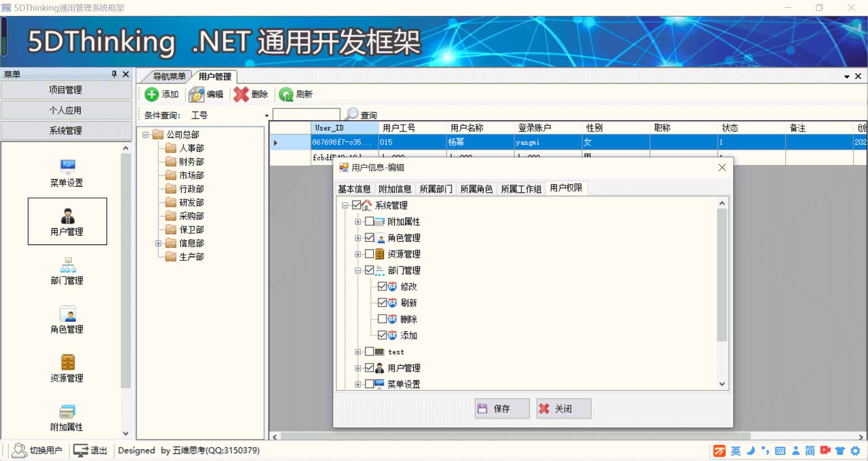Image resolution: width=868 pixels, height=461 pixels.
Task: Close the 用户信息-编辑 dialog with X
Action: (x=722, y=168)
